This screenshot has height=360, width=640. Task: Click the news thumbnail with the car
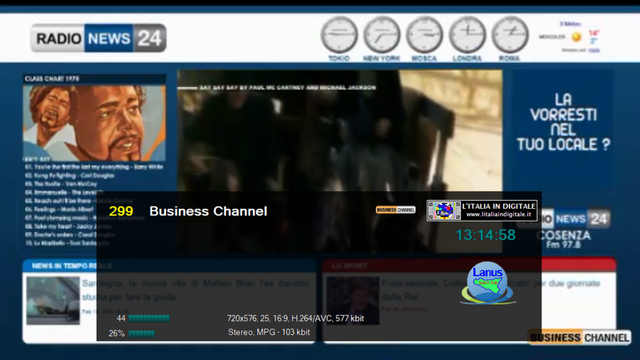point(53,301)
